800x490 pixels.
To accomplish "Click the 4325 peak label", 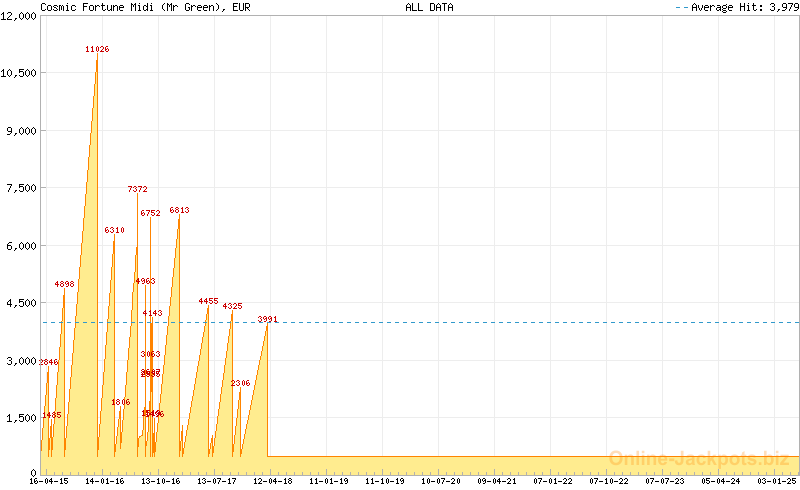I will (232, 306).
